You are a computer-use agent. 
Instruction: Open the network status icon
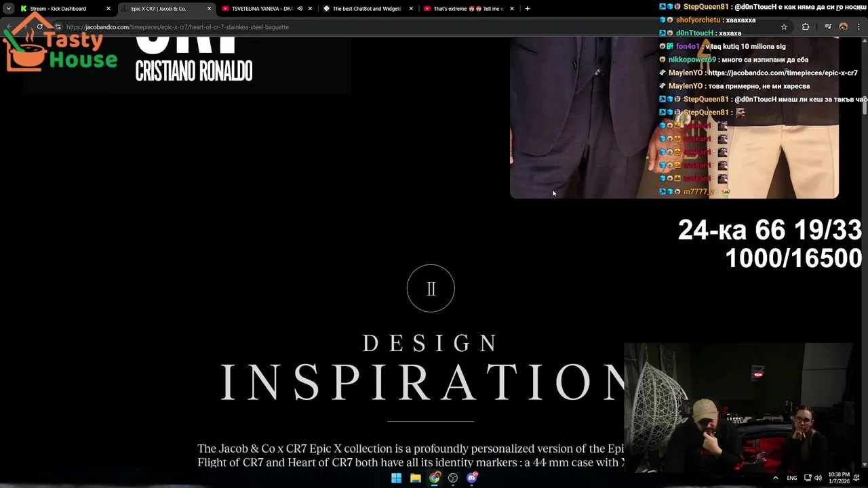point(808,478)
